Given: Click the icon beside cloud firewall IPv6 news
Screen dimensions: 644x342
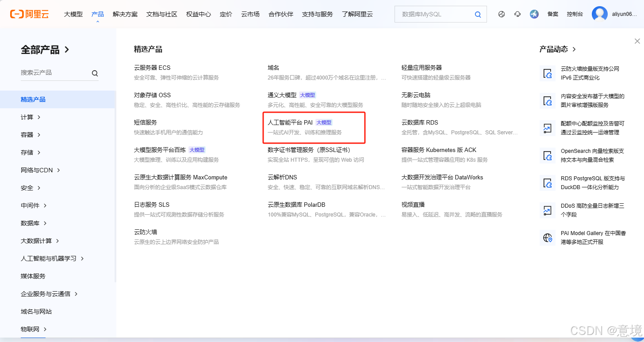Looking at the screenshot, I should (x=548, y=73).
